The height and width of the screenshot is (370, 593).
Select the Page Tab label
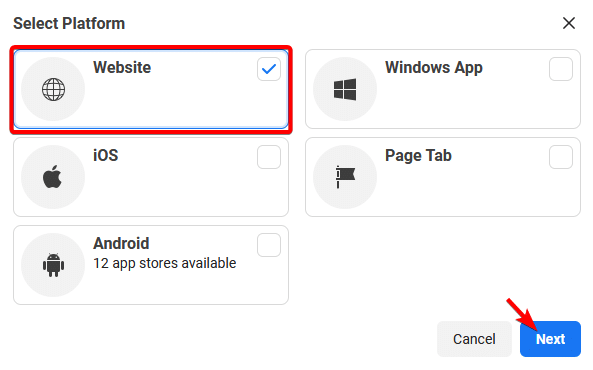418,156
